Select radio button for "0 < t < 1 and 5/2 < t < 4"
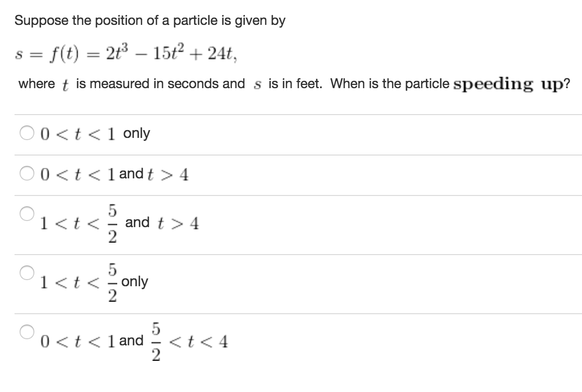This screenshot has width=582, height=392. pos(27,331)
